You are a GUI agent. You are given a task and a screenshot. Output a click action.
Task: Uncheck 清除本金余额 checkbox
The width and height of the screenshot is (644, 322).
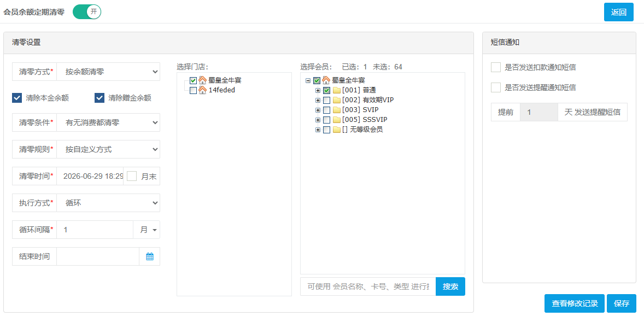click(x=17, y=98)
